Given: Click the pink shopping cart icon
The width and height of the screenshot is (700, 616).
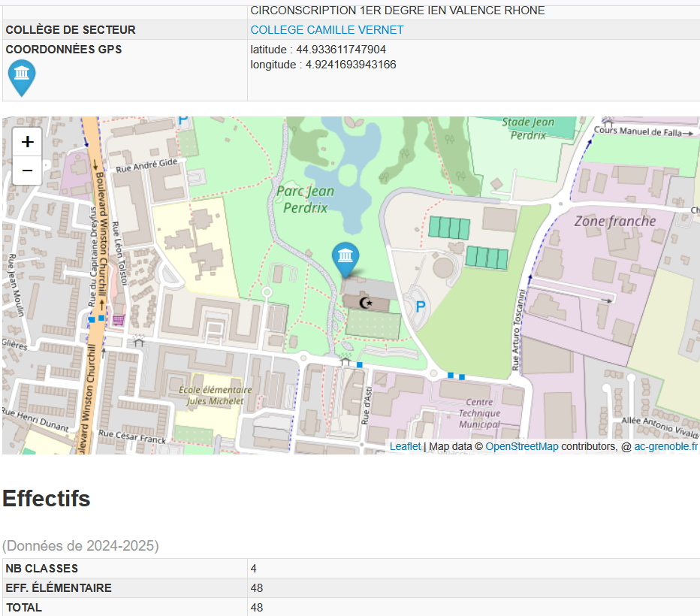Looking at the screenshot, I should tap(119, 320).
